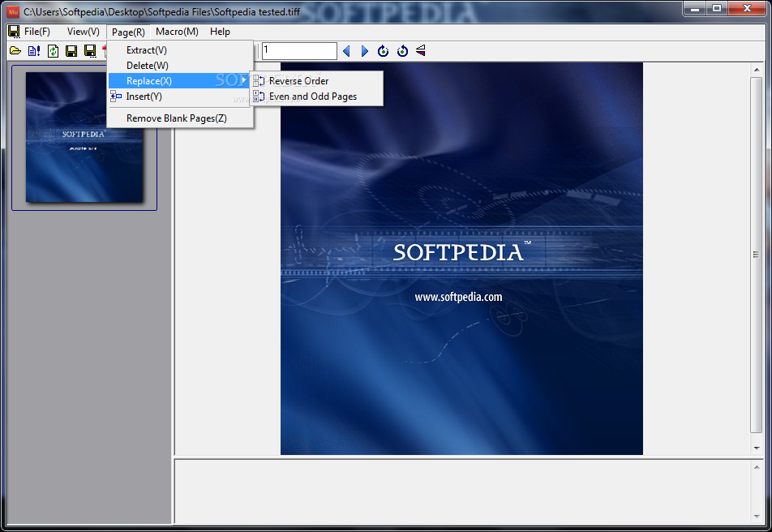Image resolution: width=772 pixels, height=532 pixels.
Task: Click bottom pane scroll up arrow
Action: pos(757,467)
